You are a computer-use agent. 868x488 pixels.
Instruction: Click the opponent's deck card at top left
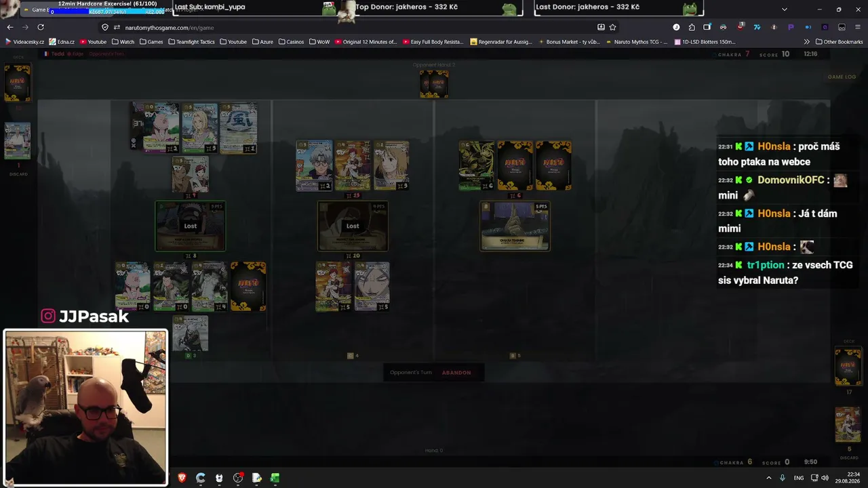[x=18, y=83]
